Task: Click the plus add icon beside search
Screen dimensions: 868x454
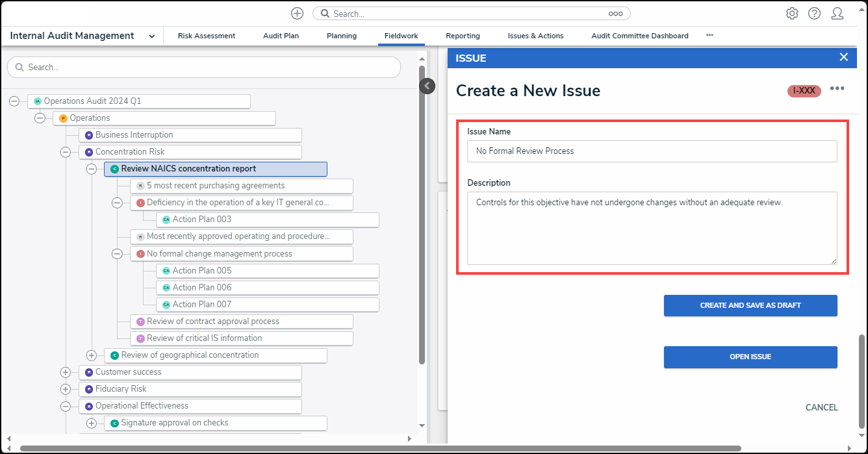Action: point(297,14)
